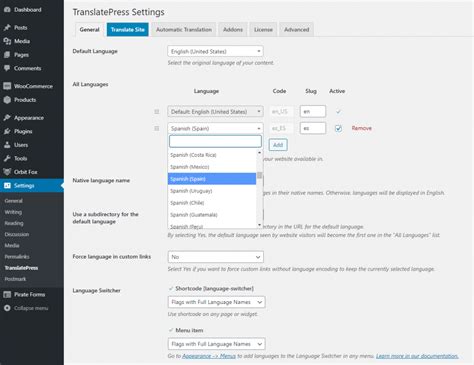Image resolution: width=474 pixels, height=365 pixels.
Task: Open the Plugins plug icon
Action: tap(7, 131)
